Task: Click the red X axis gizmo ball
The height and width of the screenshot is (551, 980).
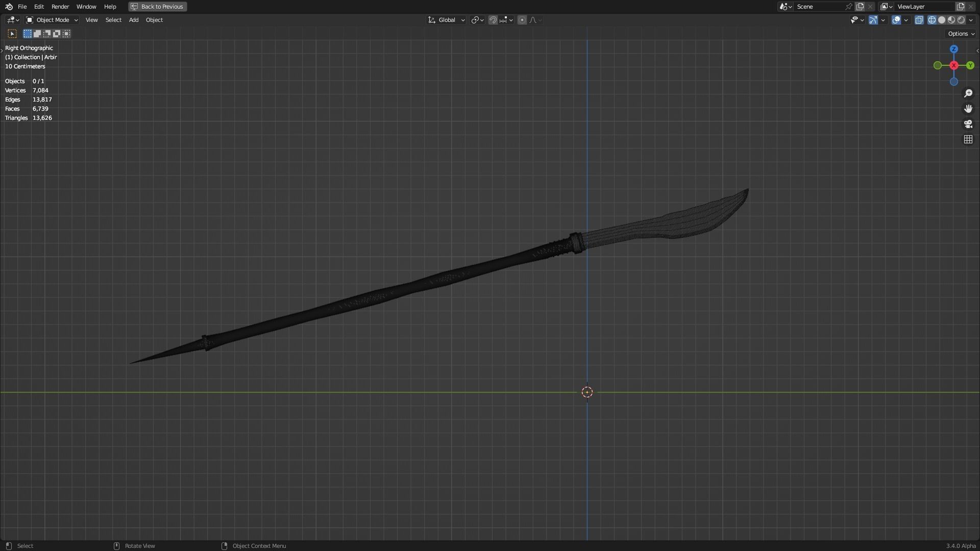Action: coord(953,65)
